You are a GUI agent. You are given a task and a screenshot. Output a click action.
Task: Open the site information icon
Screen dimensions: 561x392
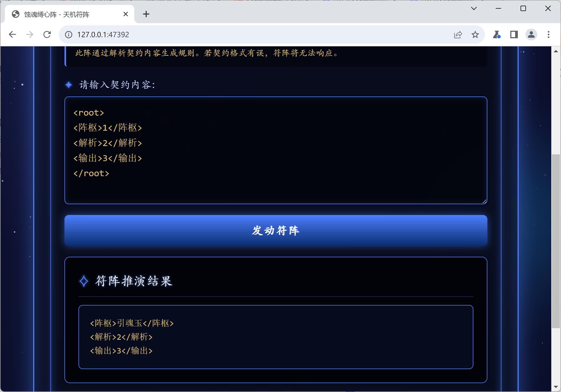[69, 34]
